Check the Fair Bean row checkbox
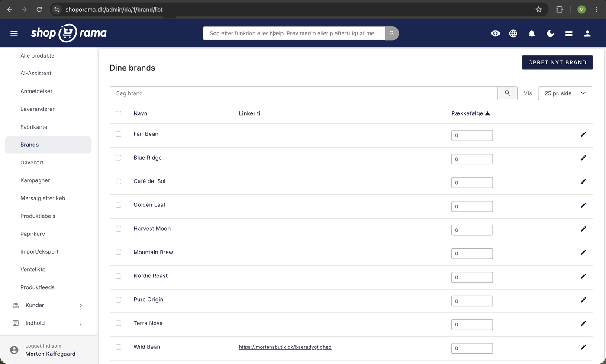The image size is (606, 364). (x=119, y=134)
